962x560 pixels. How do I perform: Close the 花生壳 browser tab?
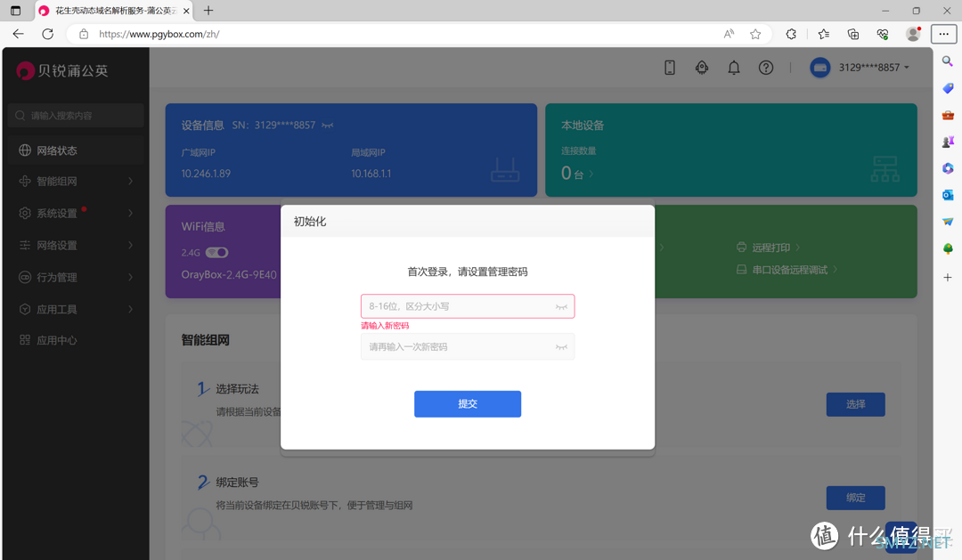click(186, 11)
